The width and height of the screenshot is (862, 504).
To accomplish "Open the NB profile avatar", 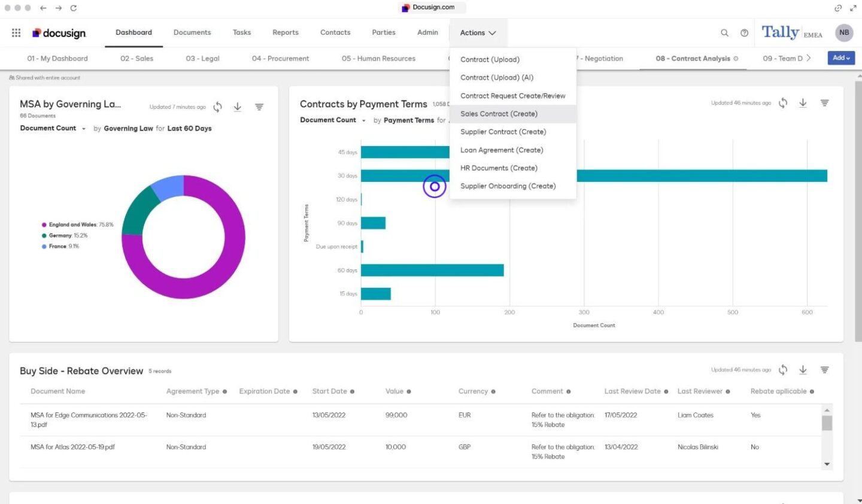I will 843,33.
